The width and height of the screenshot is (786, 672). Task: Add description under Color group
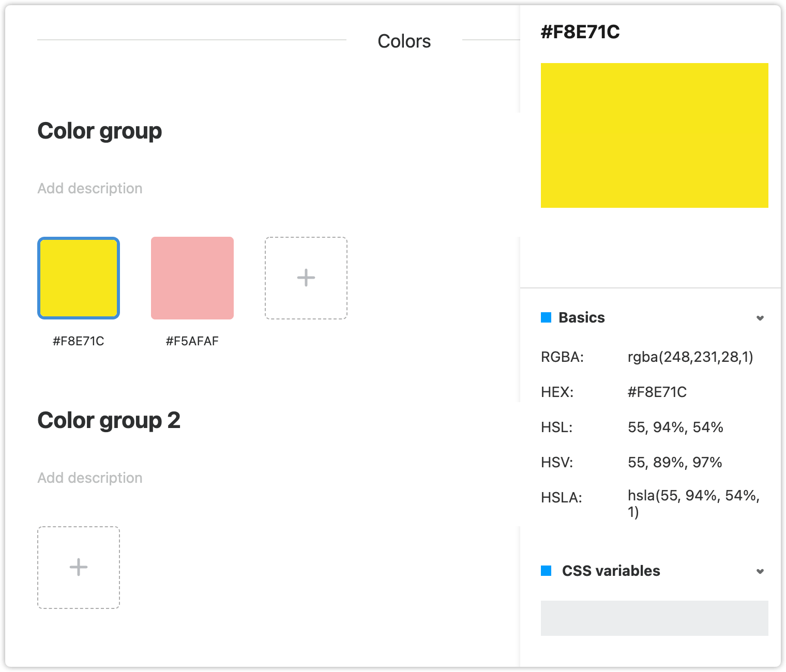point(90,188)
